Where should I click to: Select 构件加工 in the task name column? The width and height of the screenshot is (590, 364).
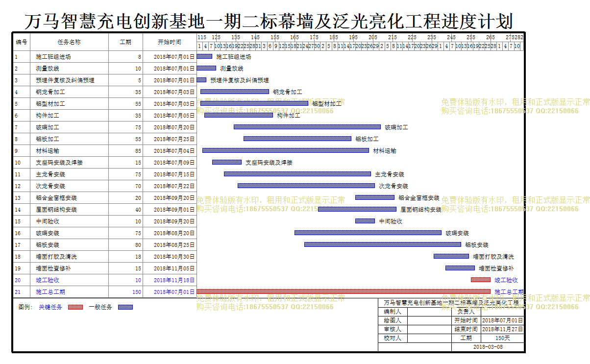(48, 116)
